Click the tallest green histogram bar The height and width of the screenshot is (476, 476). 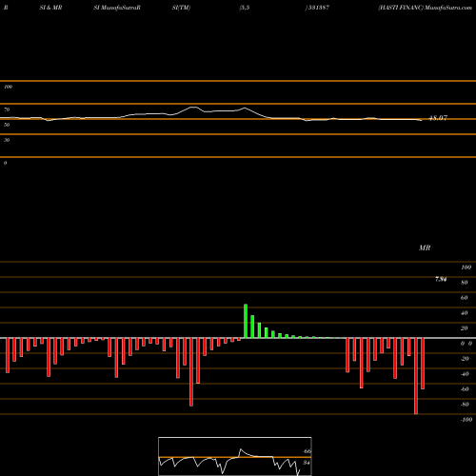pos(246,321)
